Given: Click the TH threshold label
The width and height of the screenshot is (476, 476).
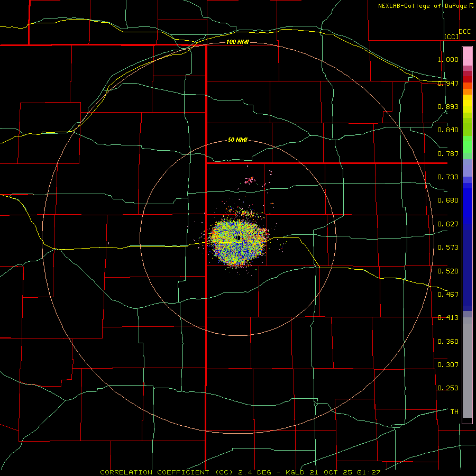Looking at the screenshot, I should point(454,412).
